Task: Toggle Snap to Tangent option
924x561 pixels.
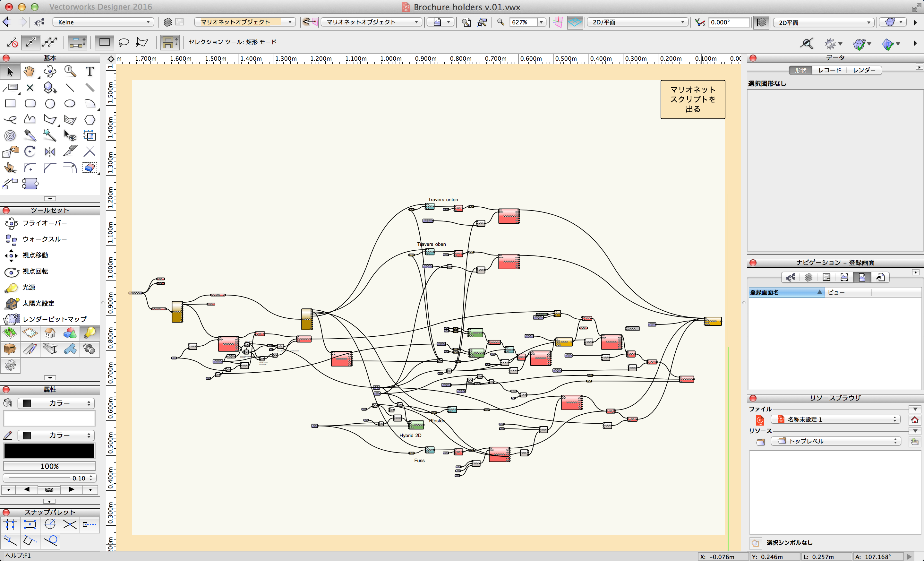Action: coord(50,540)
